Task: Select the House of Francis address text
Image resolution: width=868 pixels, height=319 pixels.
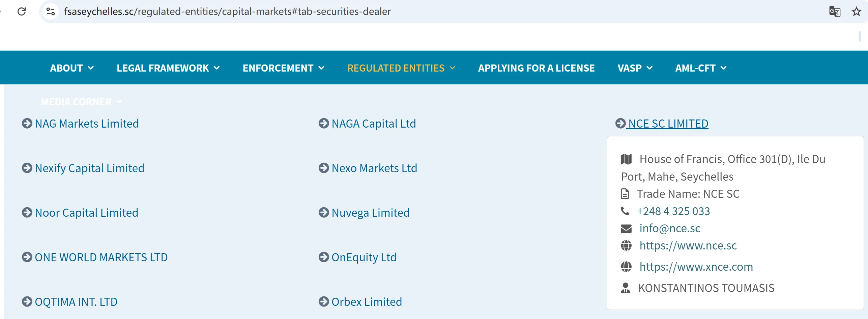Action: [x=723, y=168]
